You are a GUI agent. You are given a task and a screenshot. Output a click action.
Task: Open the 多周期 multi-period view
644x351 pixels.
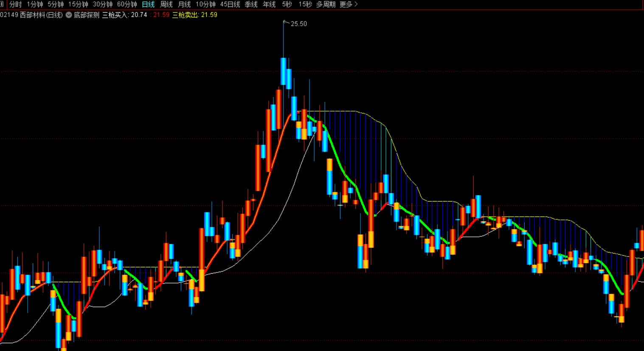[x=326, y=4]
